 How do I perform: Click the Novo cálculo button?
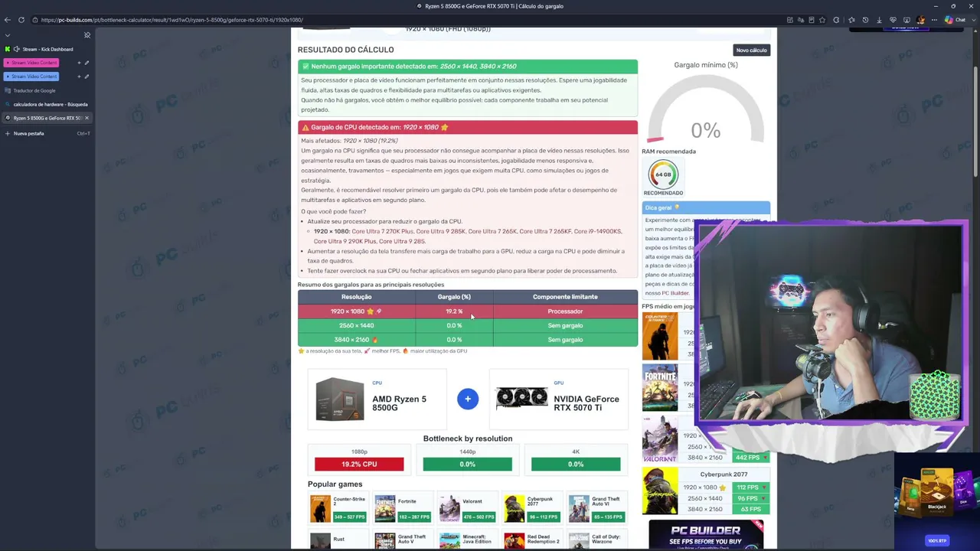pyautogui.click(x=751, y=50)
